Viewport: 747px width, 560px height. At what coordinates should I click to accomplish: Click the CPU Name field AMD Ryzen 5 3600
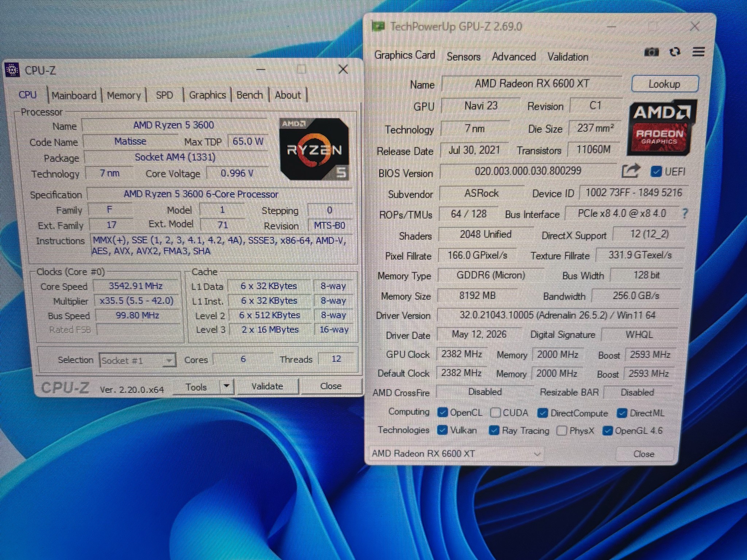[x=174, y=125]
